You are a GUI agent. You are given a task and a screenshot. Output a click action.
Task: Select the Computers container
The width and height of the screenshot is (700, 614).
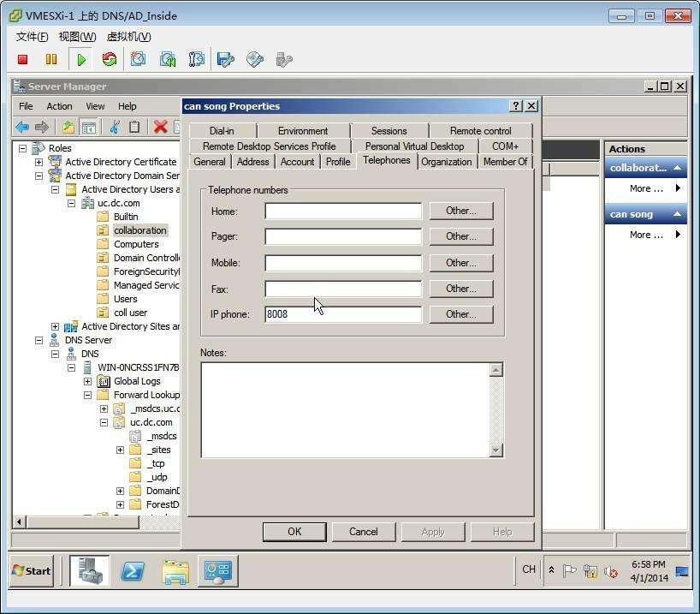tap(136, 244)
